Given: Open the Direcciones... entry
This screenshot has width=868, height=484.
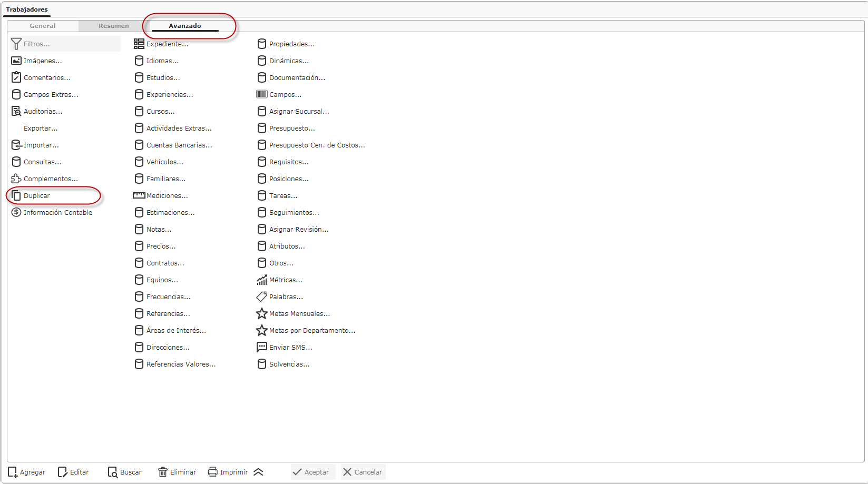Looking at the screenshot, I should (168, 347).
